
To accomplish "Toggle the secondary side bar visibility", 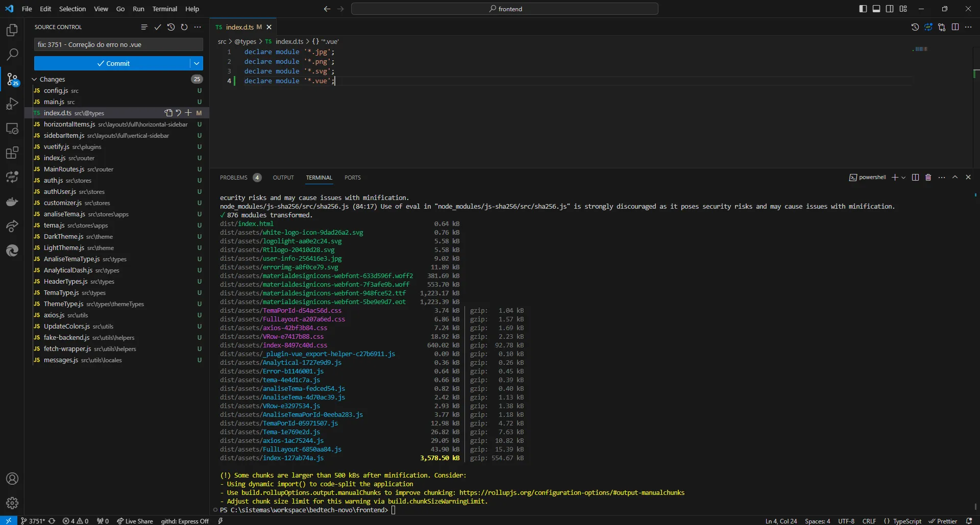I will coord(890,9).
